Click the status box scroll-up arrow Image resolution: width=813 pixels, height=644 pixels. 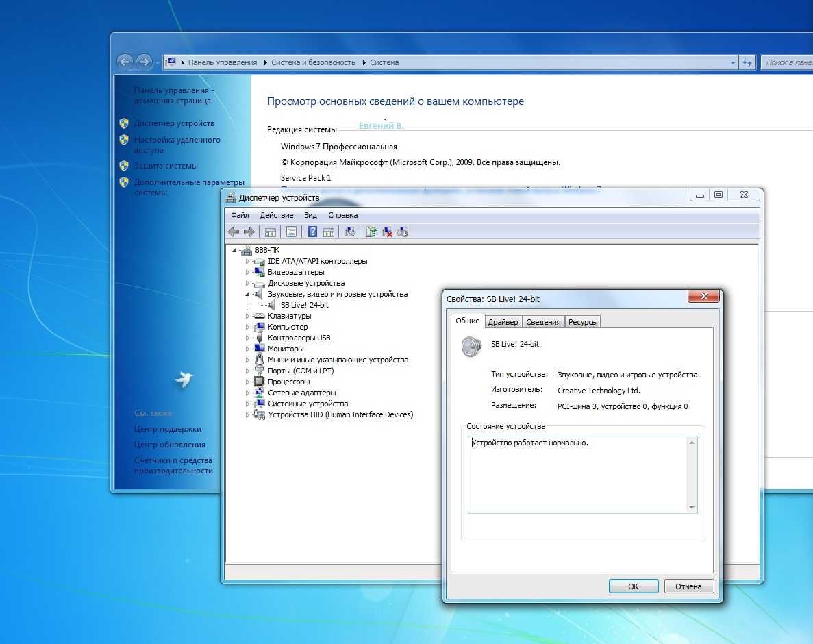[692, 443]
